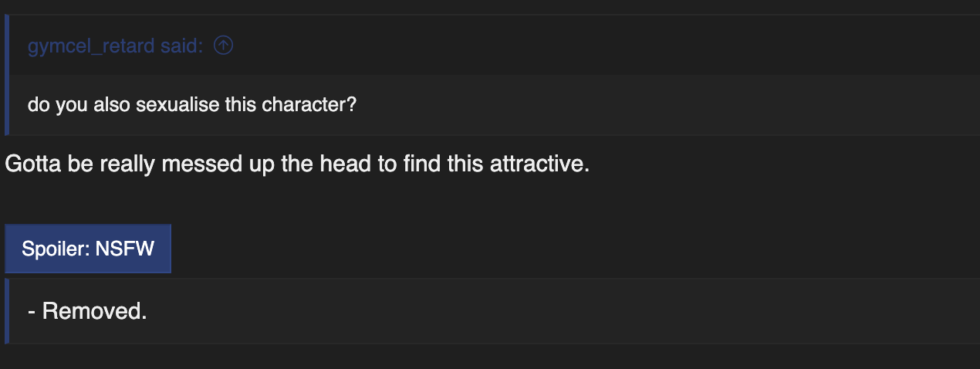980x369 pixels.
Task: Click the blue left border of quote block
Action: [x=7, y=75]
